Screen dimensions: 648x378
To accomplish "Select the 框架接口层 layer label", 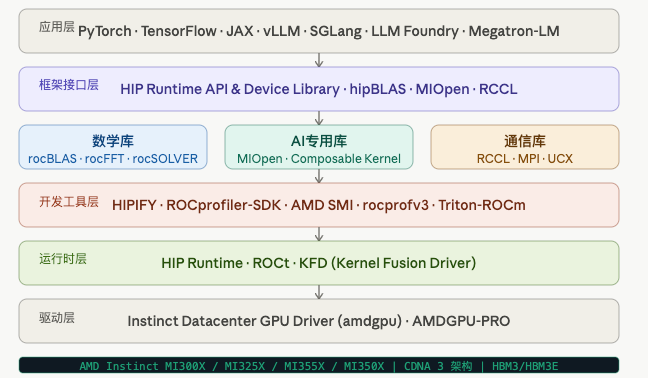I will pyautogui.click(x=69, y=85).
